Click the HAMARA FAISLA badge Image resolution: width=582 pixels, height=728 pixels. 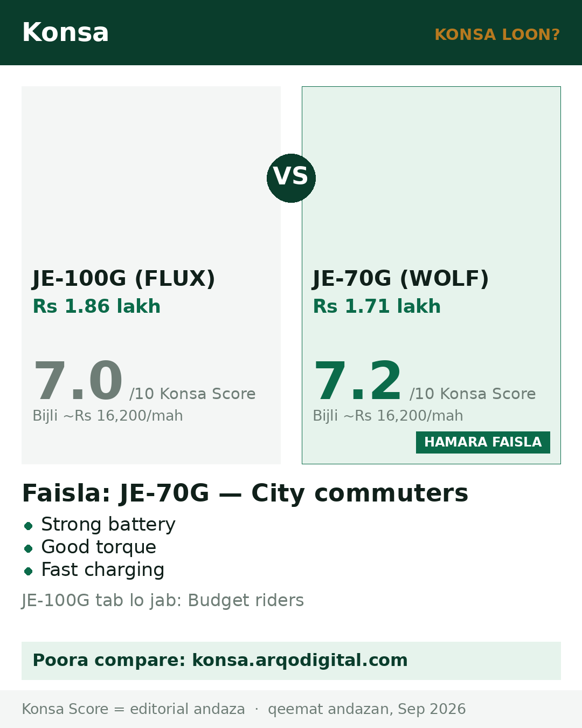(483, 442)
